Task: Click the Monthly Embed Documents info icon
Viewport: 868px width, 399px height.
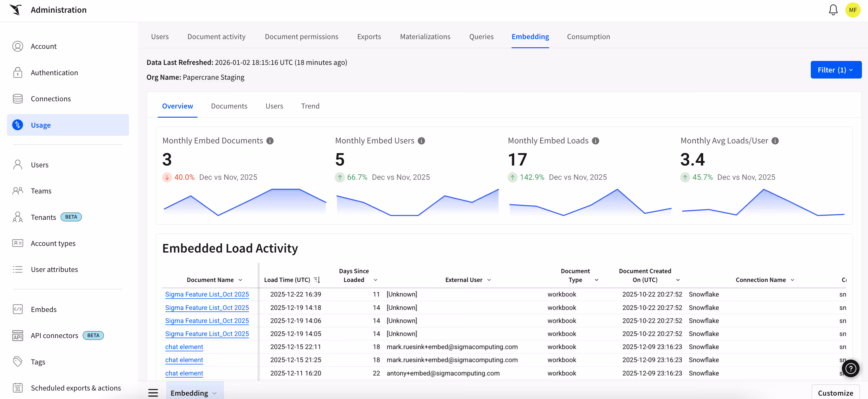Action: point(270,141)
